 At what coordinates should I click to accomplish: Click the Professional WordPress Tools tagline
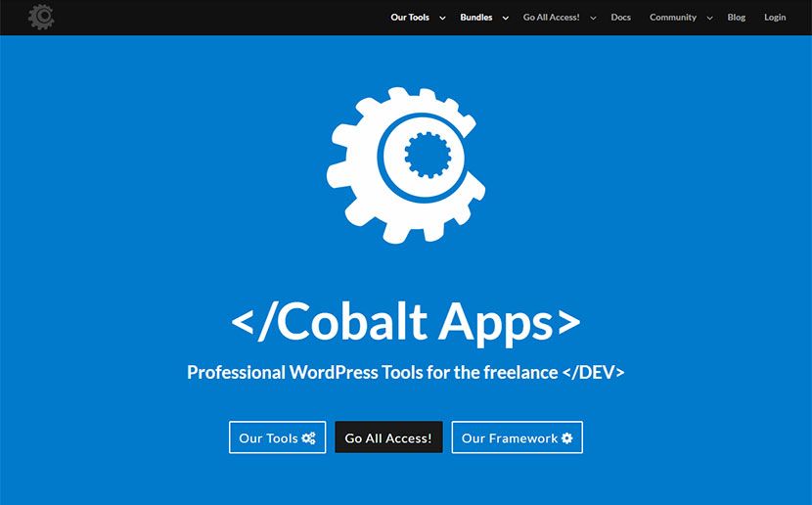pos(405,373)
